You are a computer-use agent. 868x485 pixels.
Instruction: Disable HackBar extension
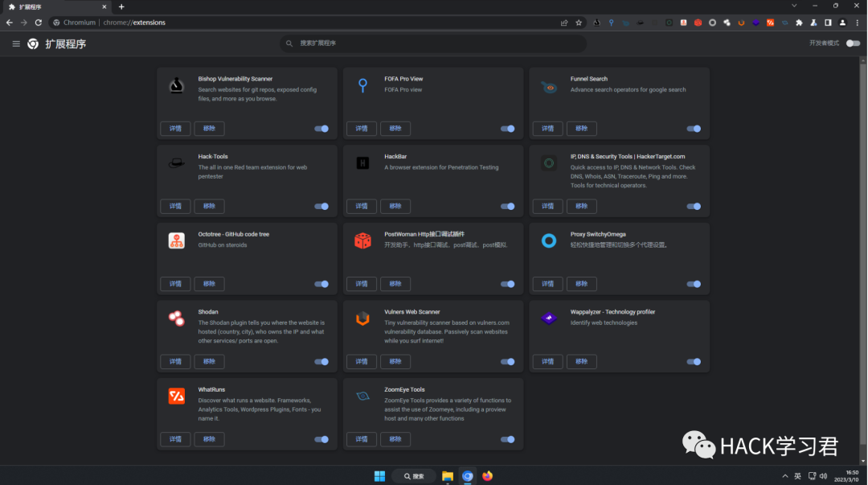click(508, 206)
